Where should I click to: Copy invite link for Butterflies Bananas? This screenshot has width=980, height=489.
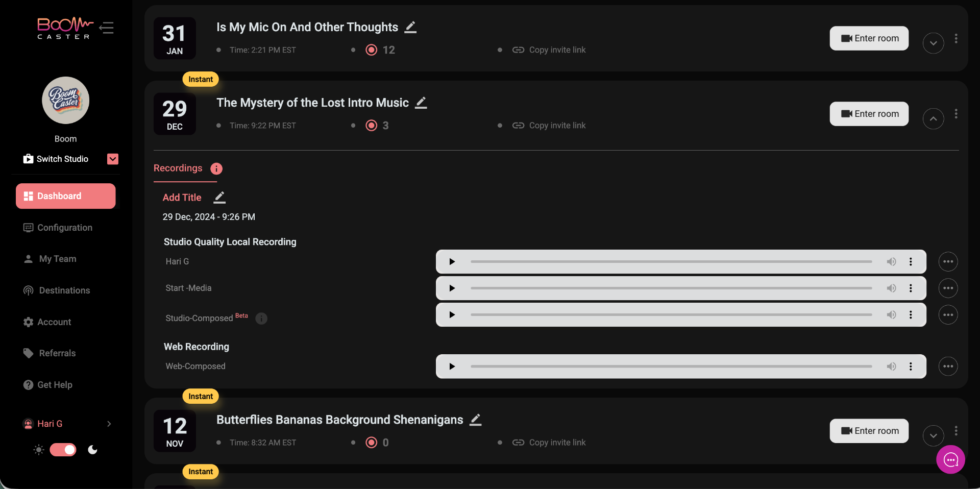click(x=549, y=443)
